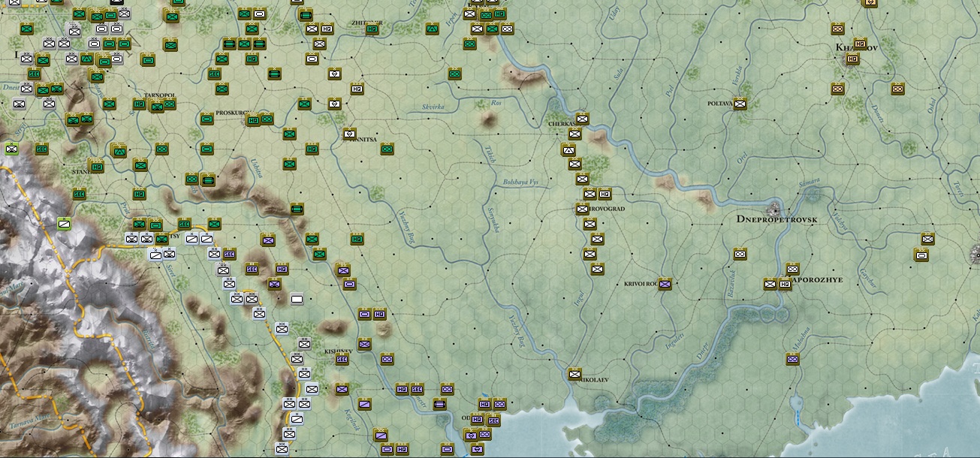The height and width of the screenshot is (458, 980).
Task: Select infantry counter above the eastern armor counter
Action: (x=927, y=240)
